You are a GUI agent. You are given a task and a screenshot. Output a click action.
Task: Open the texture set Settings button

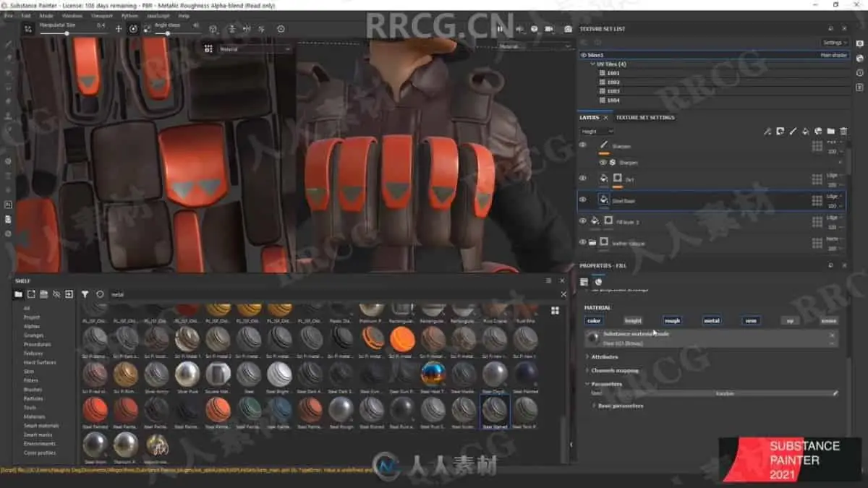[x=834, y=43]
